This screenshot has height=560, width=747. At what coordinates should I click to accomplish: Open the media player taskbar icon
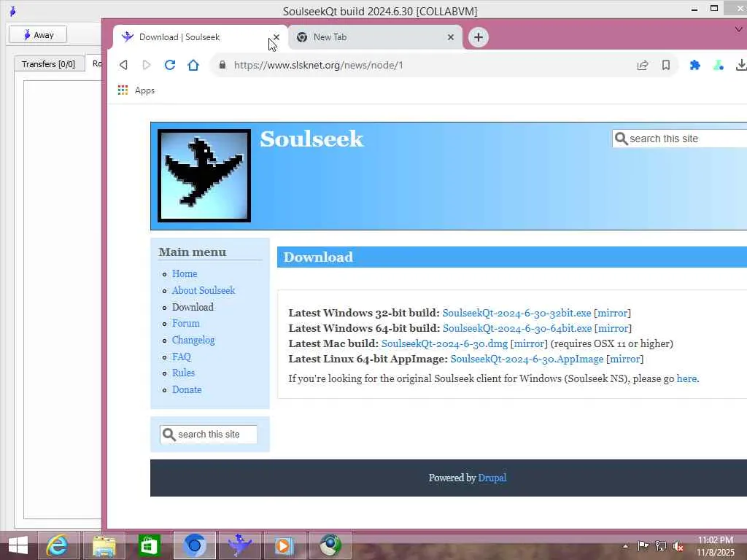pos(284,545)
